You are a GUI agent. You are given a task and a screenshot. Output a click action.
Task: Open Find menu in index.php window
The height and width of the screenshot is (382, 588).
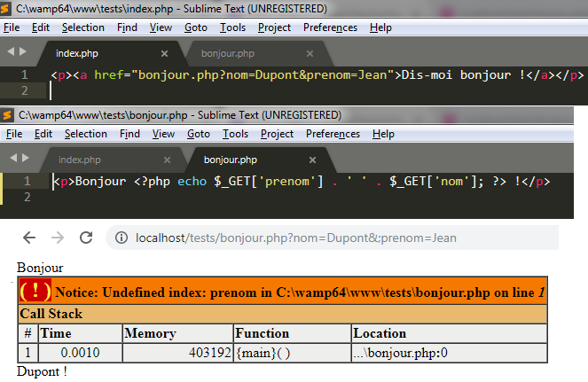click(127, 27)
